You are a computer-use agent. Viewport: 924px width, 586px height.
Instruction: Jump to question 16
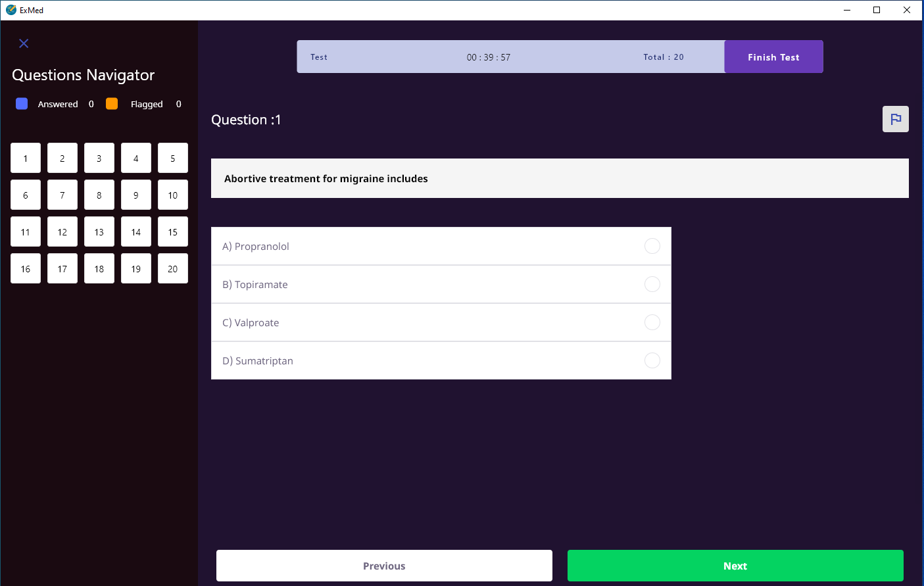pyautogui.click(x=25, y=268)
